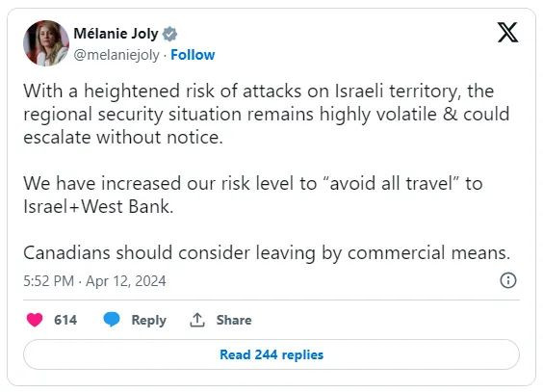
Task: Follow the @melaniejoly account
Action: coord(193,55)
